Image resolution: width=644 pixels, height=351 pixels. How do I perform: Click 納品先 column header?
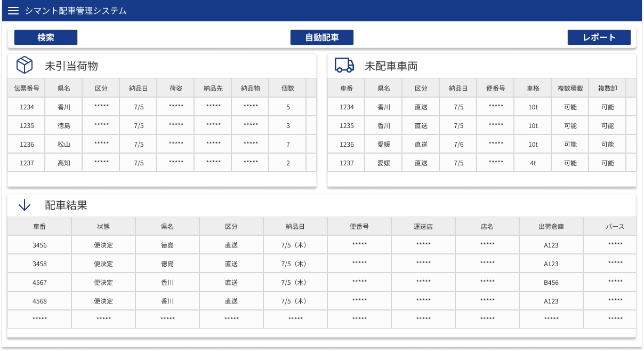pyautogui.click(x=213, y=88)
